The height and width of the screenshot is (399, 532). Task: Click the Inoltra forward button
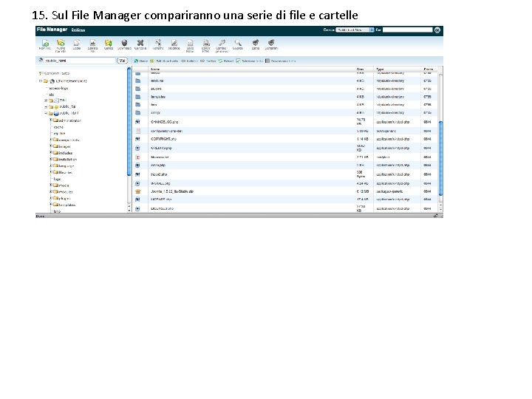point(208,61)
